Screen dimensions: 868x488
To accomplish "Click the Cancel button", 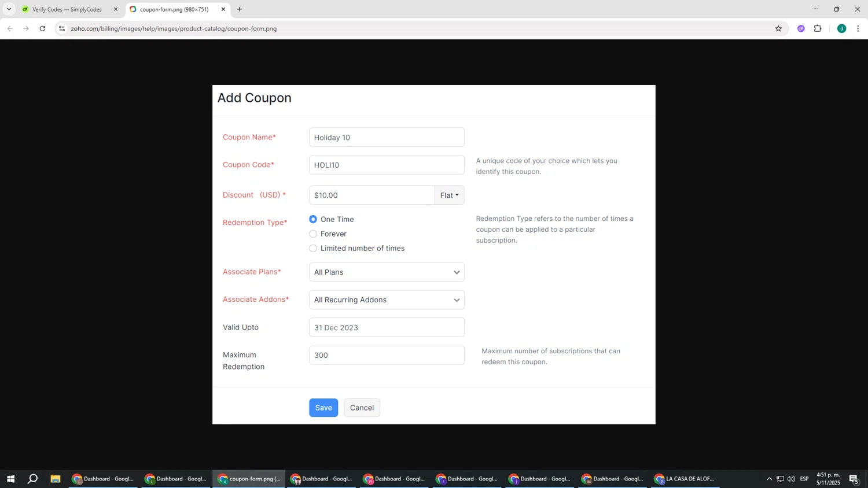I will click(362, 408).
